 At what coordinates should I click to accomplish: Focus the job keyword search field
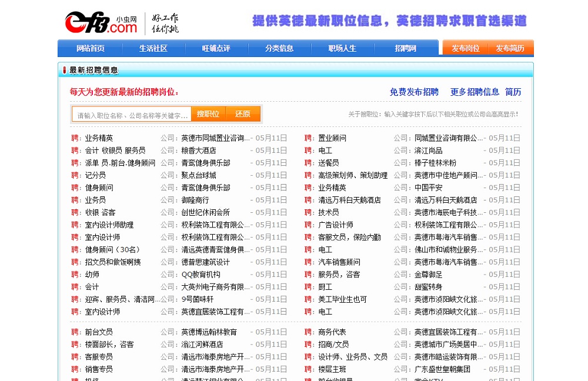tap(132, 115)
